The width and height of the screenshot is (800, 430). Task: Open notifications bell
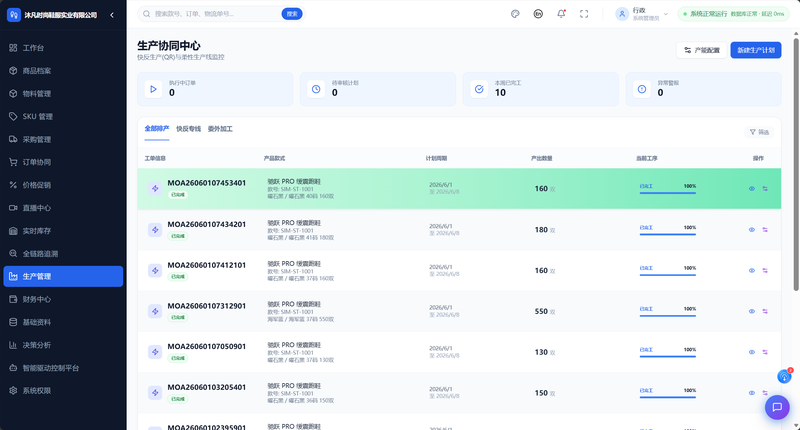pos(561,14)
